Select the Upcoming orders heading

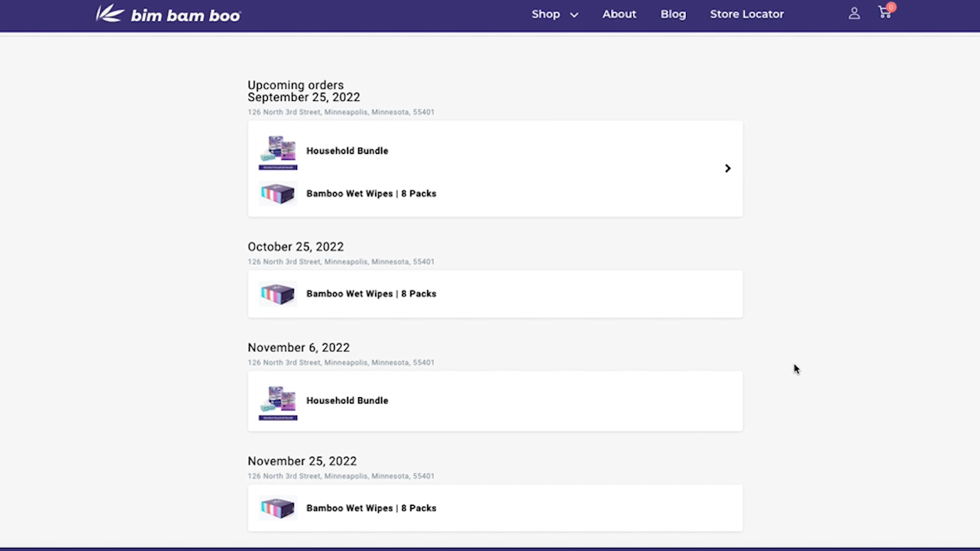296,85
